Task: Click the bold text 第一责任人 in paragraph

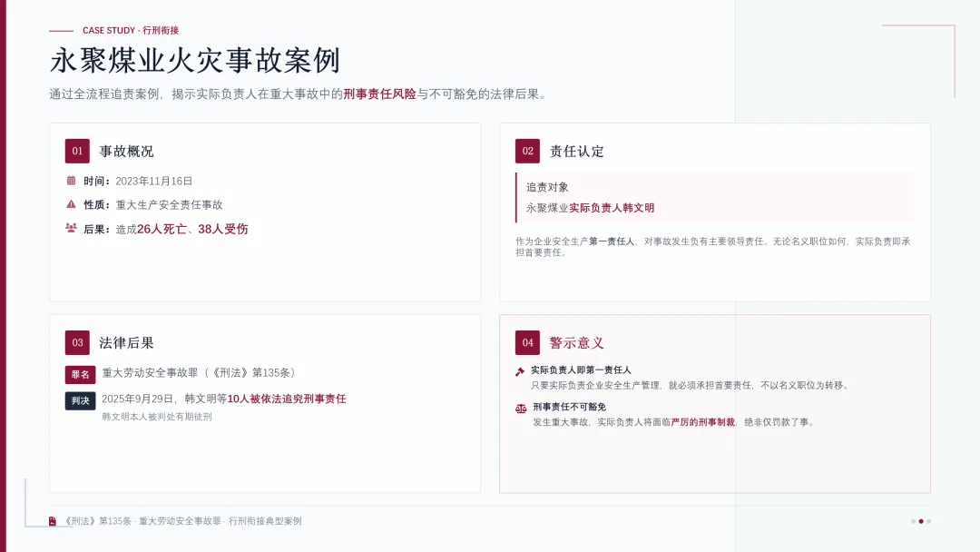Action: click(x=612, y=241)
